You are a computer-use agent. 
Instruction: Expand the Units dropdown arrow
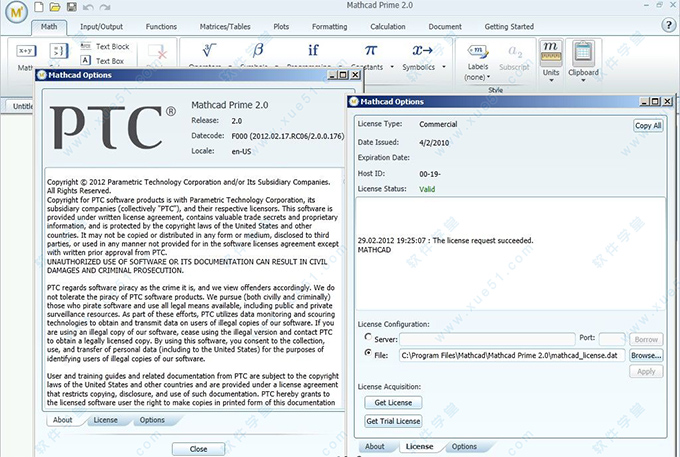[551, 81]
